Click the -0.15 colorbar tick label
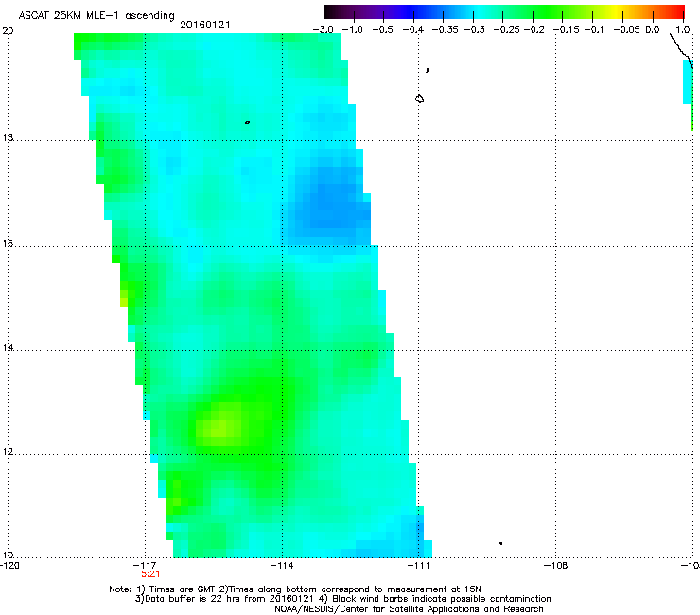This screenshot has width=700, height=615. 566,30
